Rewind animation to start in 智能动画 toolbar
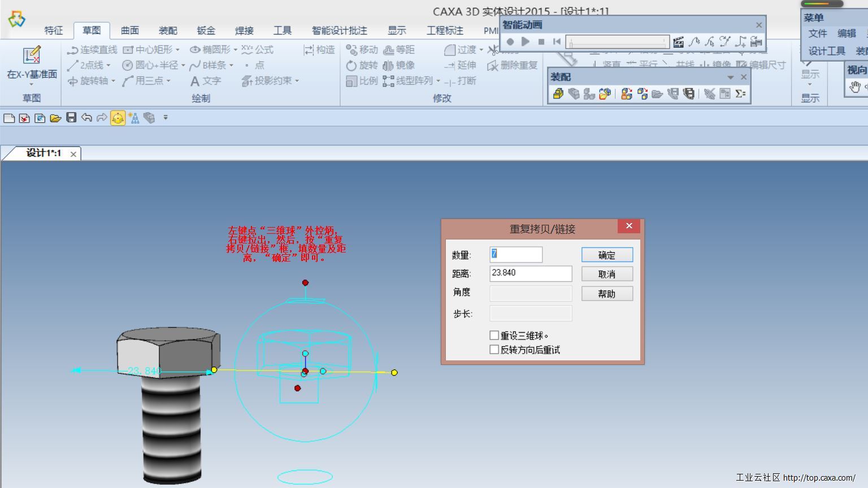 coord(557,41)
